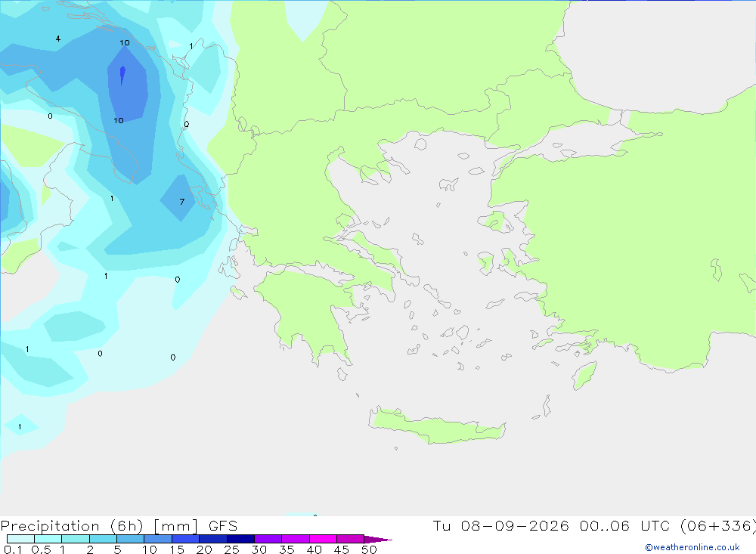Viewport: 756px width, 554px height.
Task: Click the '(06+336)' forecast offset text
Action: click(717, 525)
